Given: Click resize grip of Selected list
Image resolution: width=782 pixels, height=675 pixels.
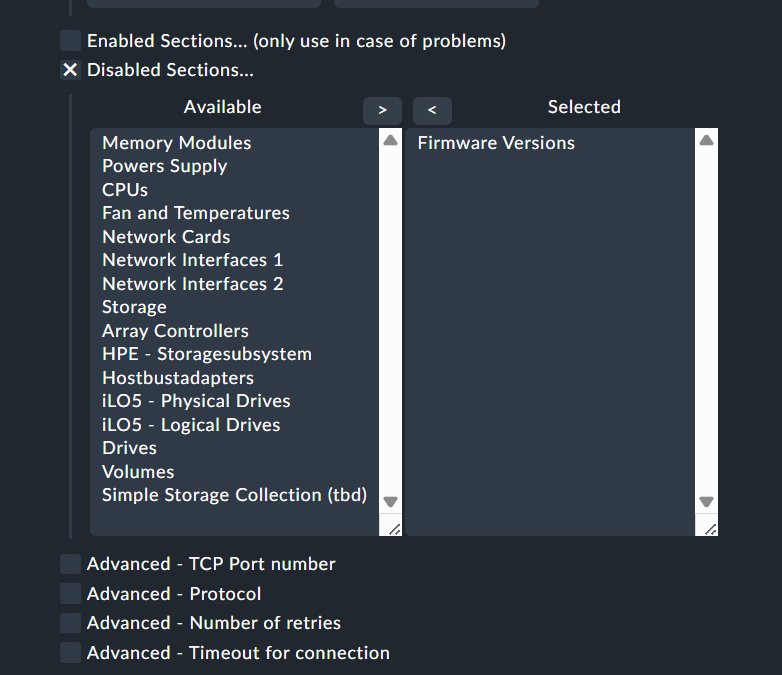Looking at the screenshot, I should pos(708,527).
